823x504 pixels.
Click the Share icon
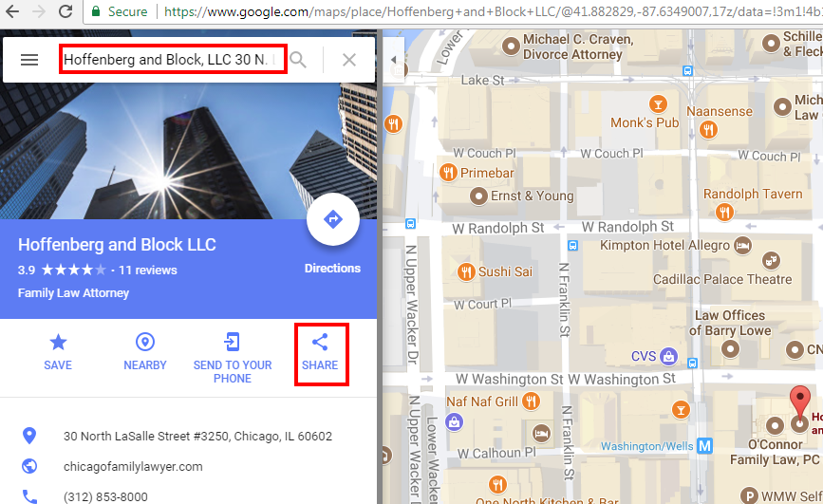pyautogui.click(x=320, y=343)
